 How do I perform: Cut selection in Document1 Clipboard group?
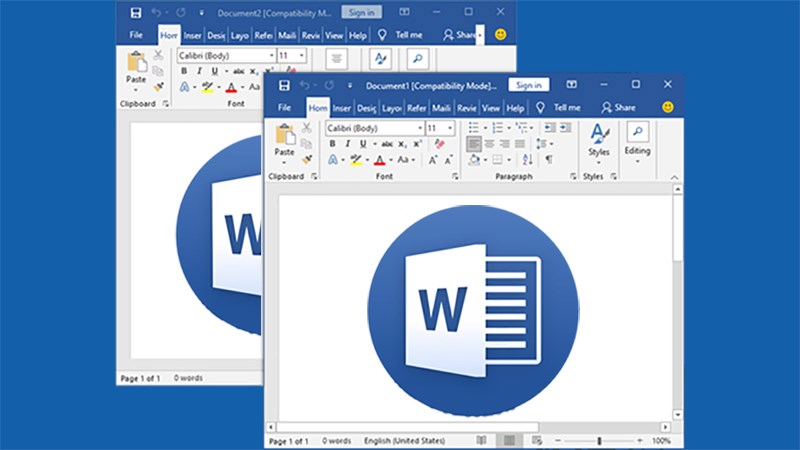[x=306, y=128]
